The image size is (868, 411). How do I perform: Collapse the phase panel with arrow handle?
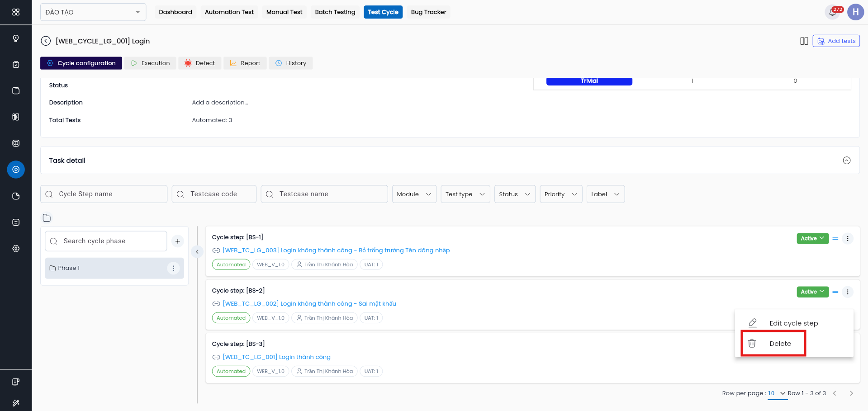point(197,252)
